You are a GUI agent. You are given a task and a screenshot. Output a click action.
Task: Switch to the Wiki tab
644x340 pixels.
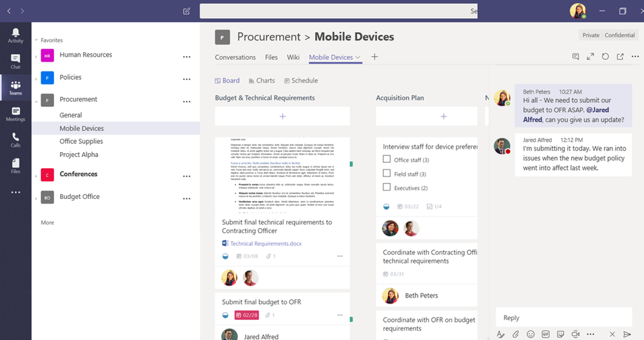coord(293,57)
